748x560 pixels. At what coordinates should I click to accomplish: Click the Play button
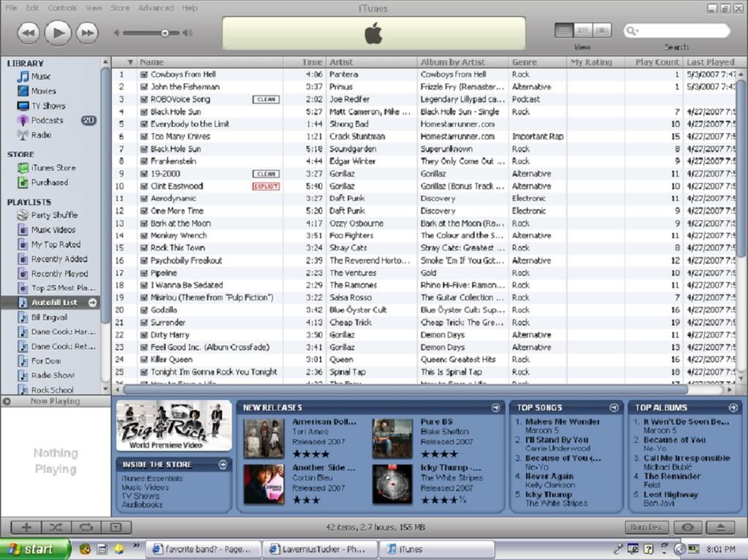click(58, 33)
